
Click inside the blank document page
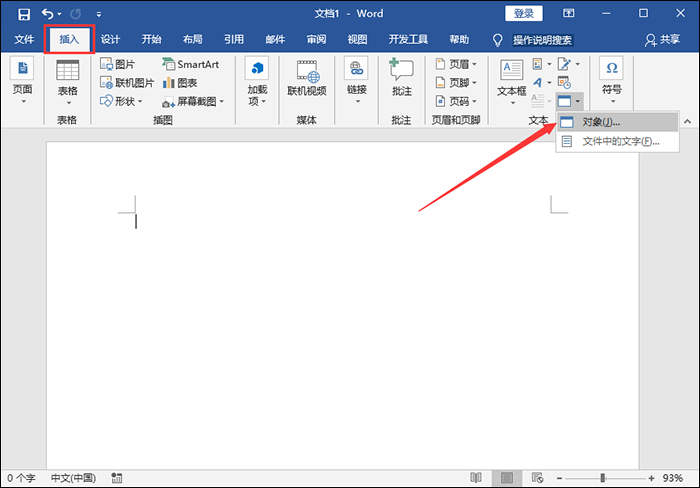click(342, 305)
